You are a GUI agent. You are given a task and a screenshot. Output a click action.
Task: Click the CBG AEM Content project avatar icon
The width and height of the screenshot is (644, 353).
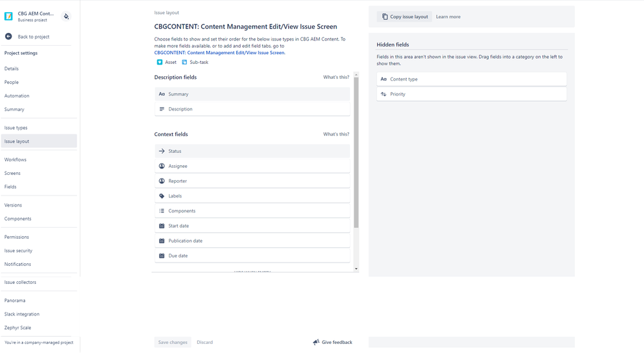(x=8, y=16)
